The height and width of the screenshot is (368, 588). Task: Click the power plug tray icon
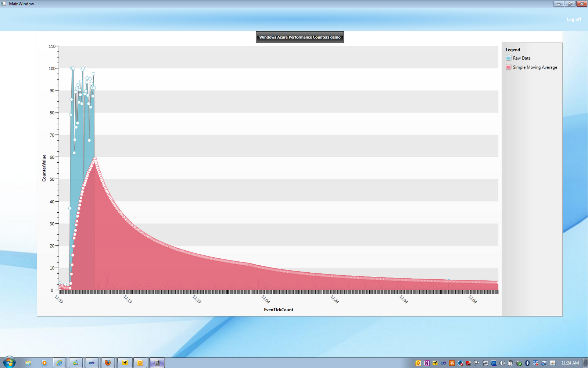point(510,363)
